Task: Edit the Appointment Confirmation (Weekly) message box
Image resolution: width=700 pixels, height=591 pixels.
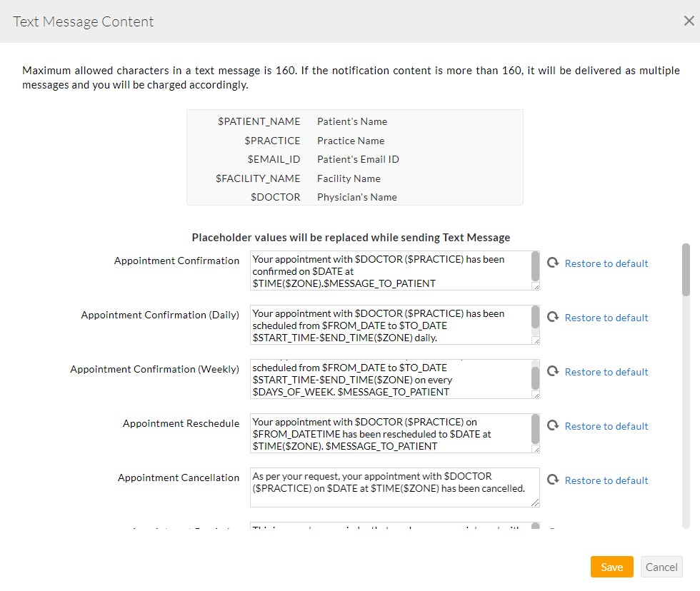Action: coord(390,379)
